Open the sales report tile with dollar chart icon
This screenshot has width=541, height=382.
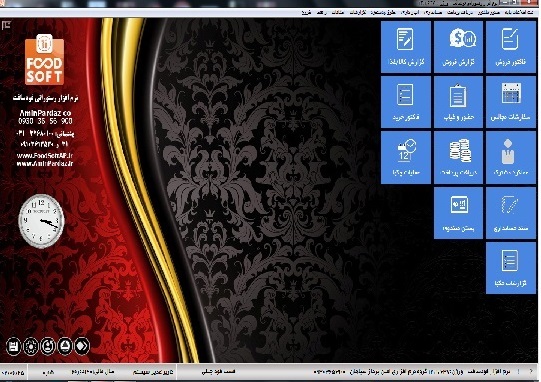click(458, 47)
